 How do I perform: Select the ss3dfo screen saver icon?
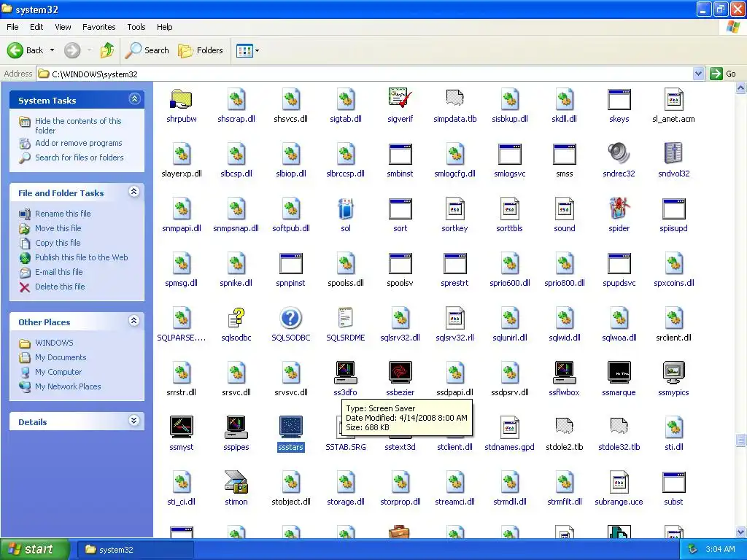tap(345, 373)
